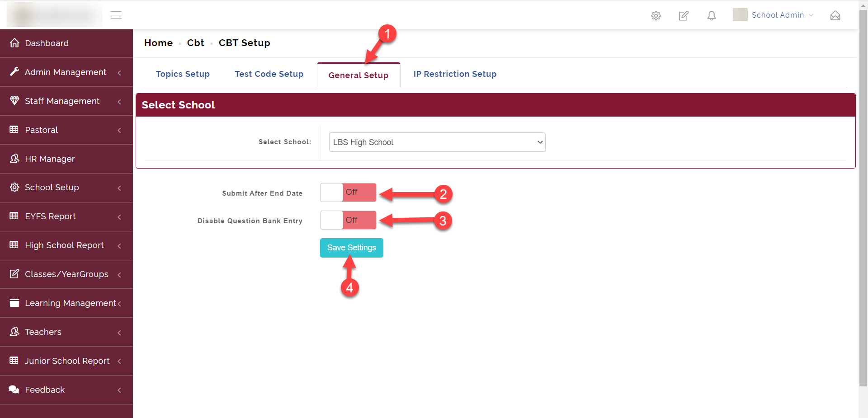Expand Staff Management chevron
This screenshot has height=418, width=868.
[119, 102]
